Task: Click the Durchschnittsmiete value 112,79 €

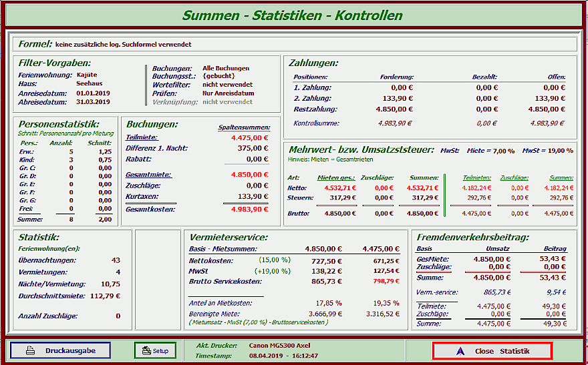Action: pyautogui.click(x=104, y=296)
